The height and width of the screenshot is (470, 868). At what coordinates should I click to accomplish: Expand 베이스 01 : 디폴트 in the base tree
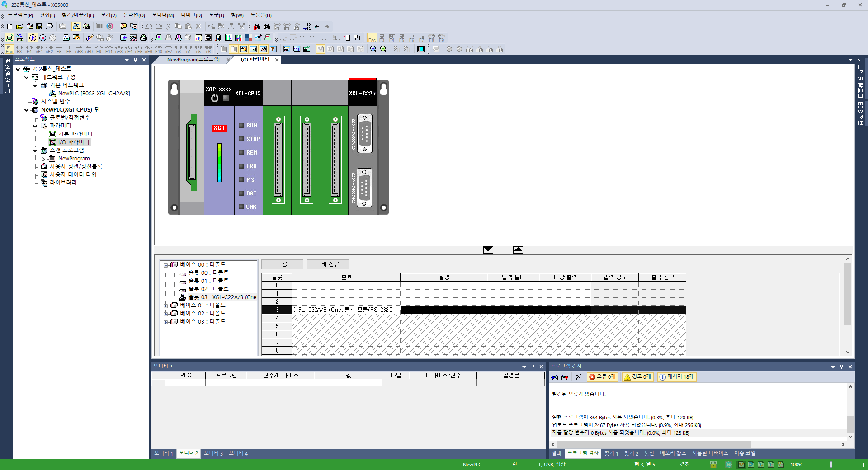click(166, 306)
